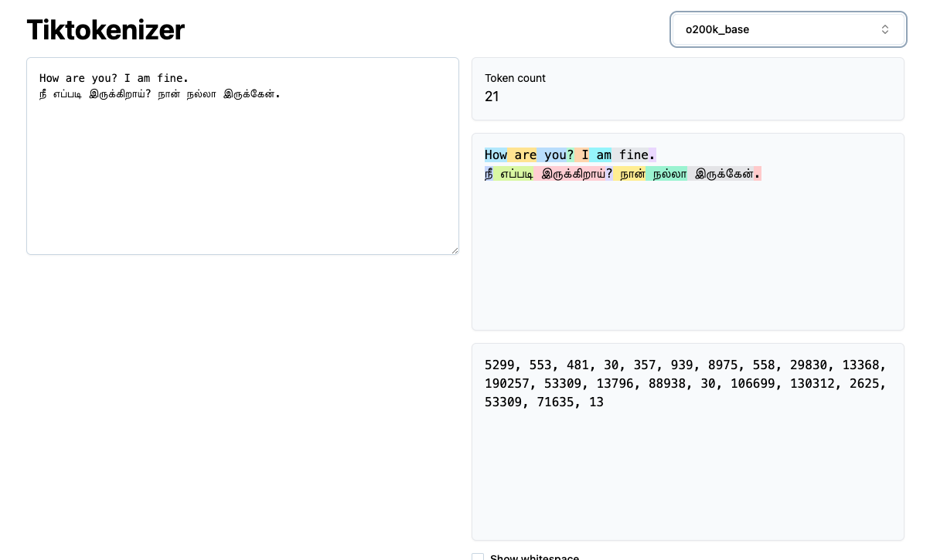
Task: Click token ID 88938
Action: (667, 384)
